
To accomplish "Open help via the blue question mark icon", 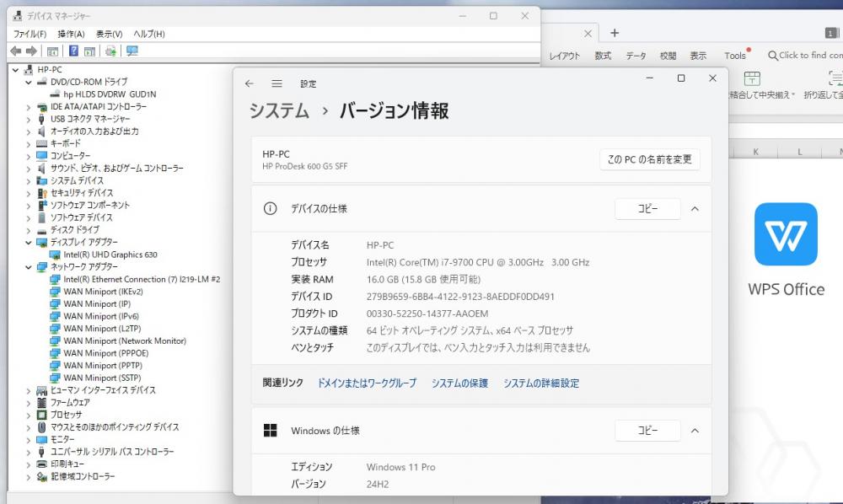I will click(x=73, y=51).
